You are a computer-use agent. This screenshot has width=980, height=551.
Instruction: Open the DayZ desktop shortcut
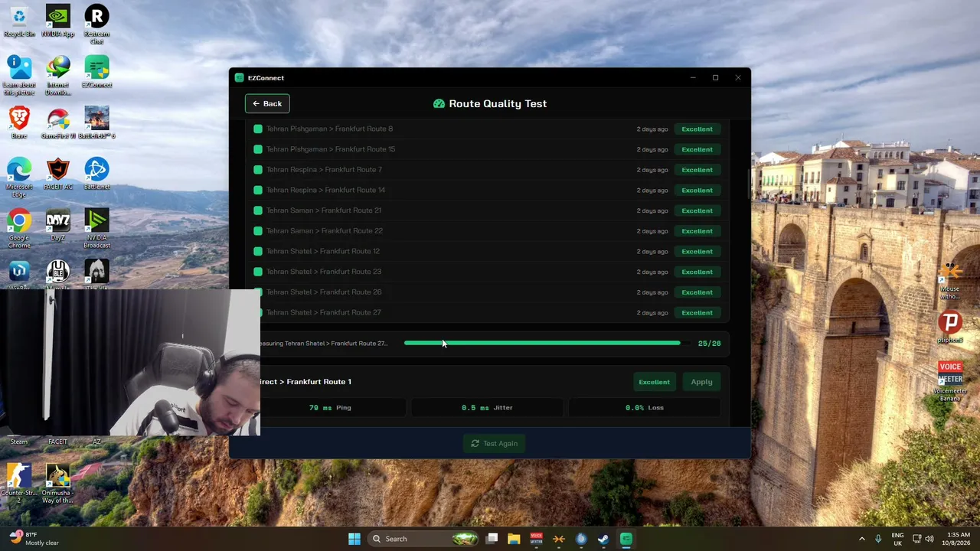(x=58, y=225)
